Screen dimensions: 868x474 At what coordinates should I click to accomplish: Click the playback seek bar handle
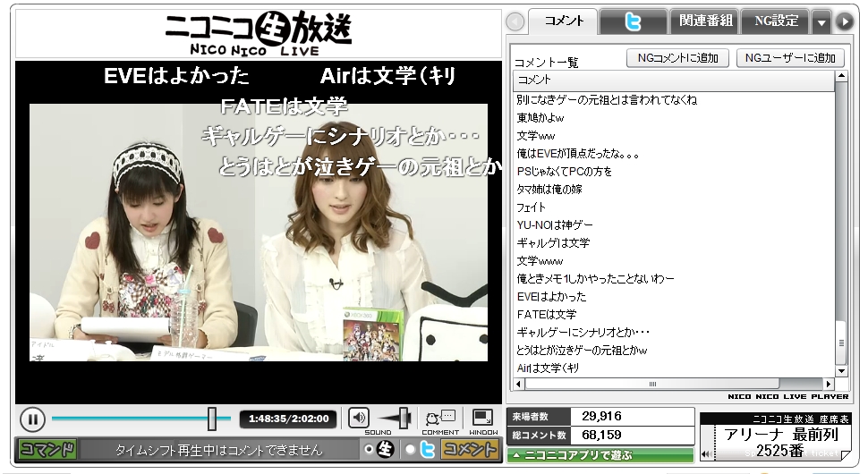[x=212, y=418]
